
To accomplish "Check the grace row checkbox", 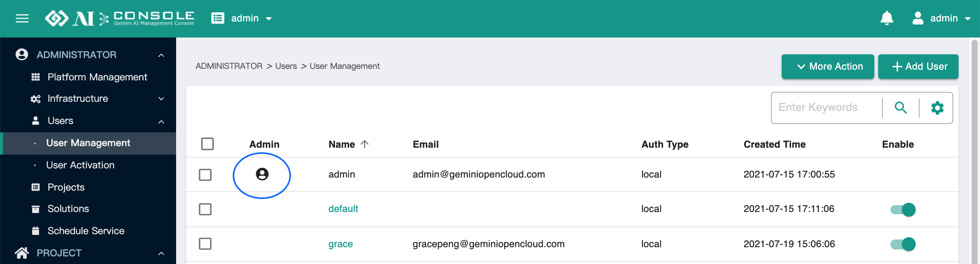I will 205,244.
